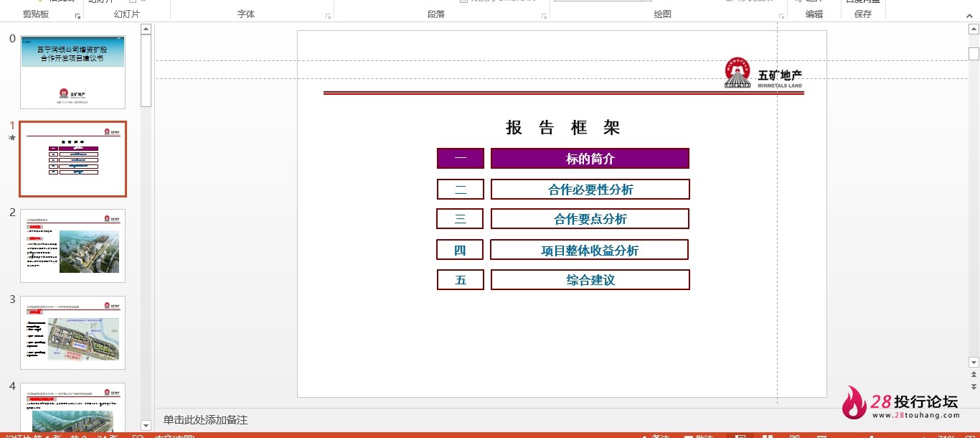
Task: Click the 保存 group label
Action: point(863,14)
